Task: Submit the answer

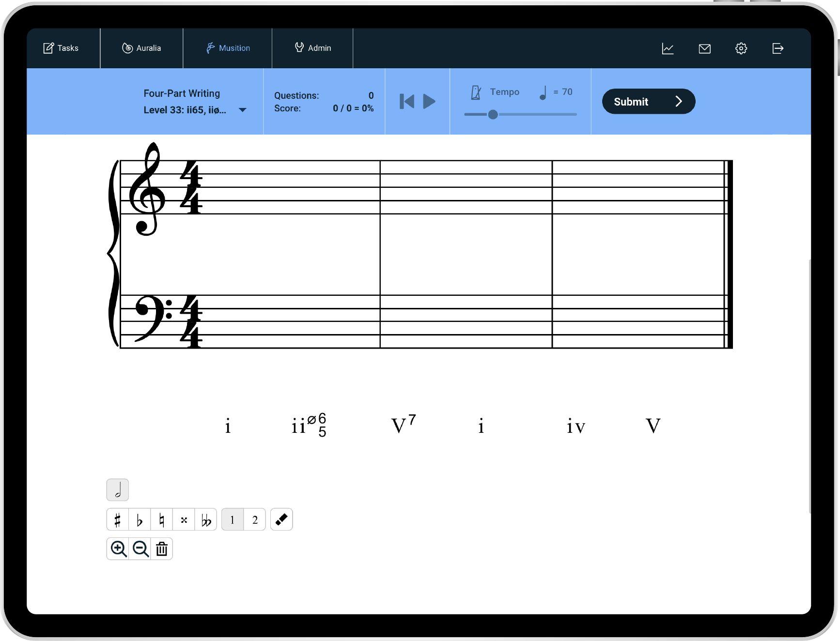Action: tap(648, 102)
